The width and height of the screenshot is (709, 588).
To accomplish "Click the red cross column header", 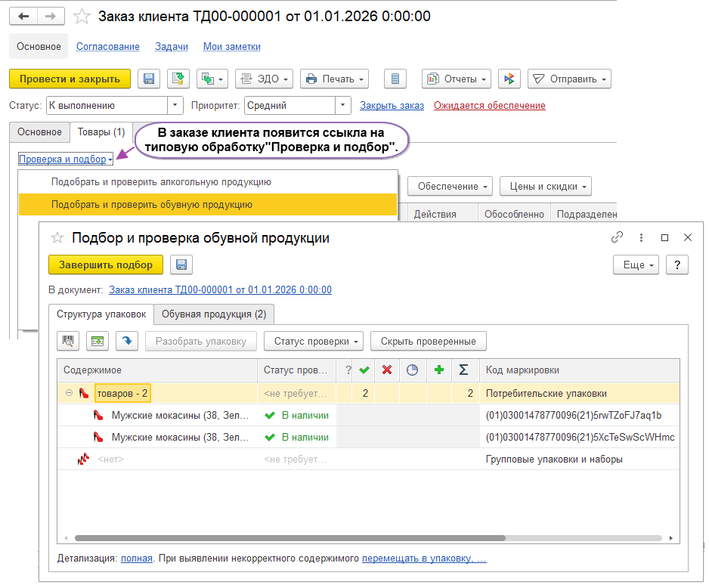I will (x=387, y=370).
